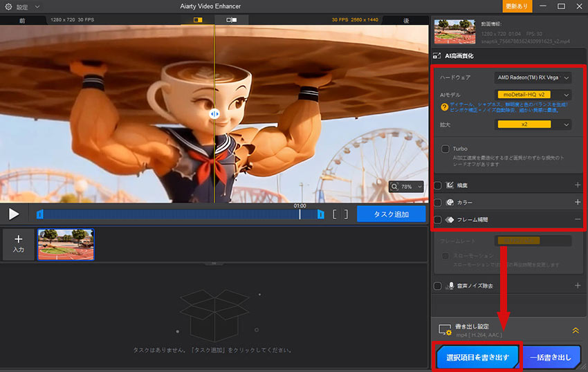This screenshot has width=588, height=372.
Task: Click the timeline end trim handle
Action: 320,214
